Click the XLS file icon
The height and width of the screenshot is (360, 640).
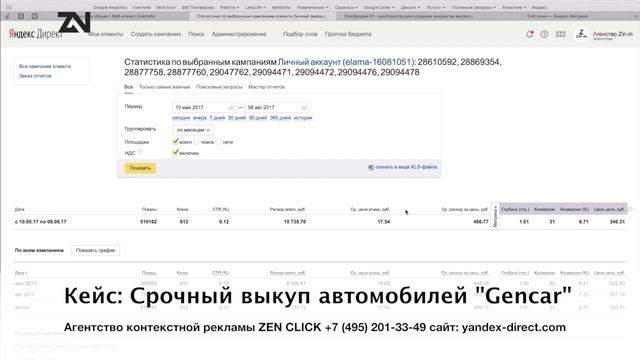(x=371, y=167)
